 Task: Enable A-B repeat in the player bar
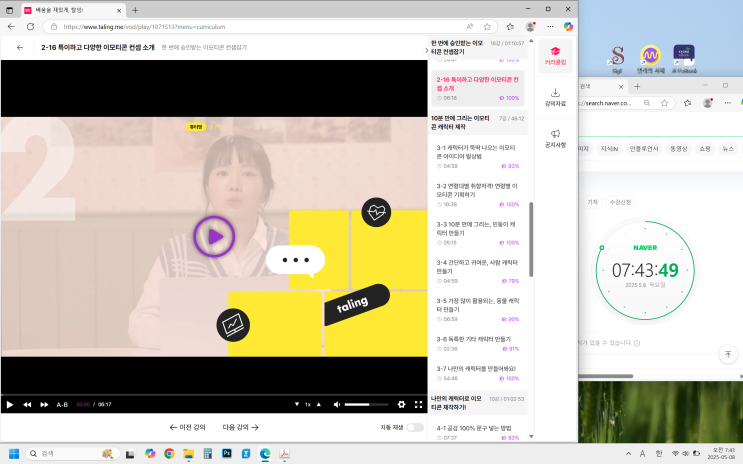[x=62, y=404]
